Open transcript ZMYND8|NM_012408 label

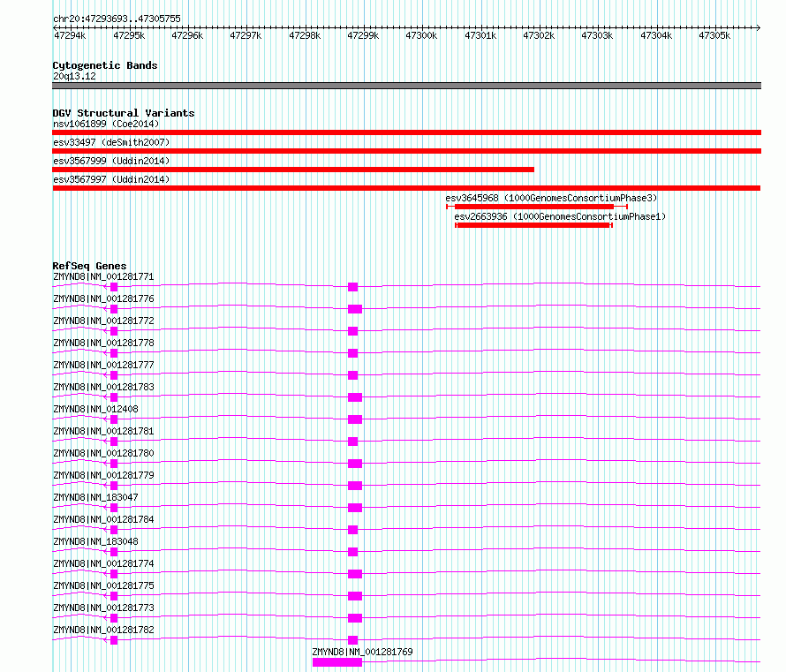point(95,409)
